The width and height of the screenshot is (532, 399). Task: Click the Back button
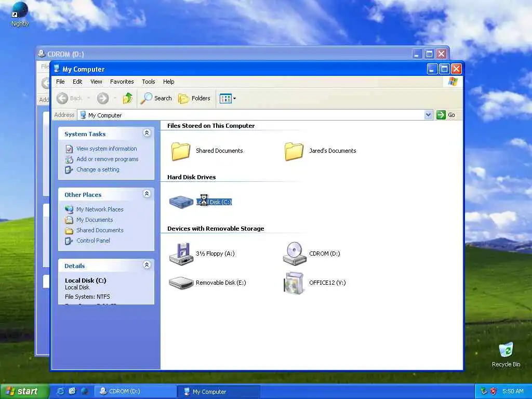pos(69,98)
